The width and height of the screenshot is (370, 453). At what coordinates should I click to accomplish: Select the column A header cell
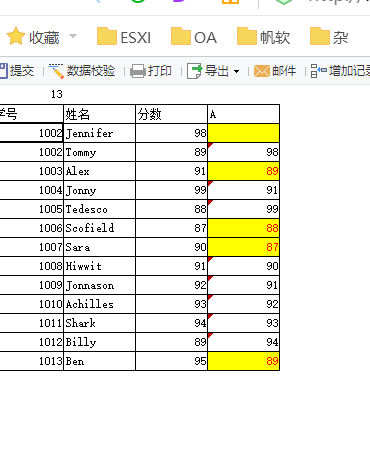click(243, 114)
